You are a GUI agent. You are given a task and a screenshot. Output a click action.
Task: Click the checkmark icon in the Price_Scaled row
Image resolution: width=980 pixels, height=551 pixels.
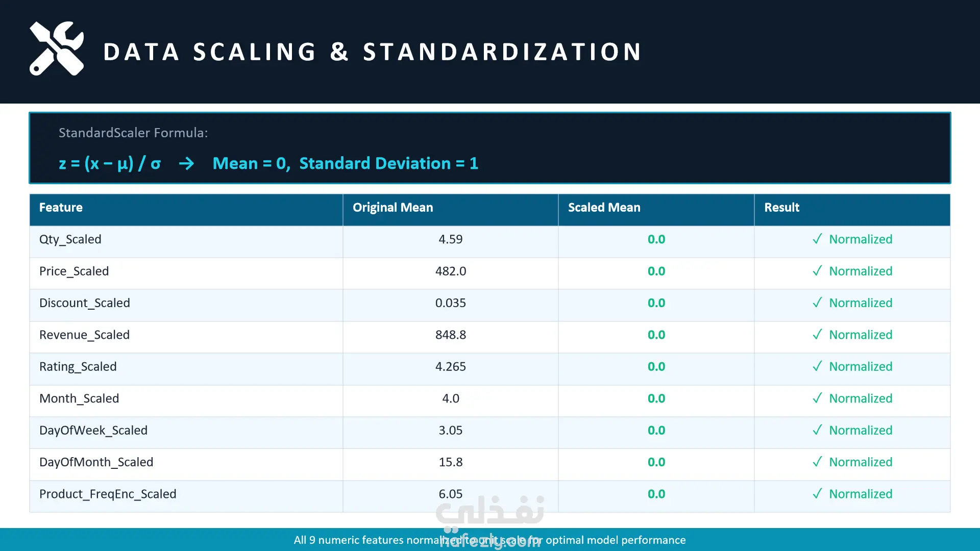pyautogui.click(x=817, y=270)
